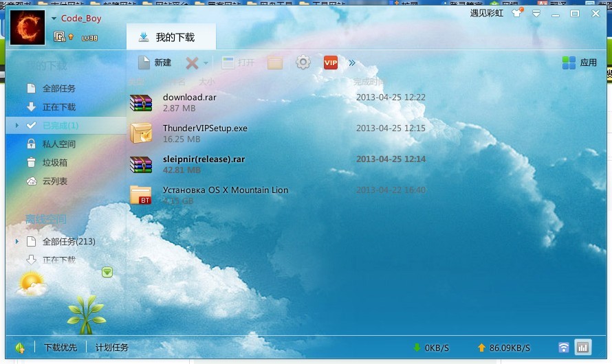
Task: Click the red VIP toolbar icon
Action: [331, 62]
